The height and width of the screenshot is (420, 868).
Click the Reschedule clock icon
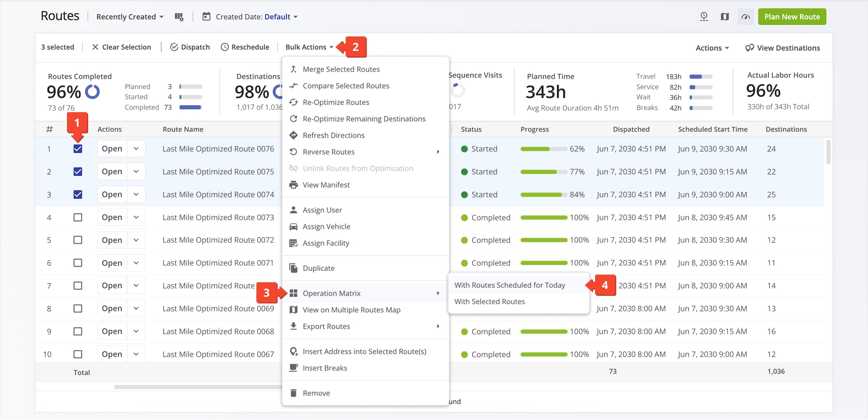[x=225, y=47]
